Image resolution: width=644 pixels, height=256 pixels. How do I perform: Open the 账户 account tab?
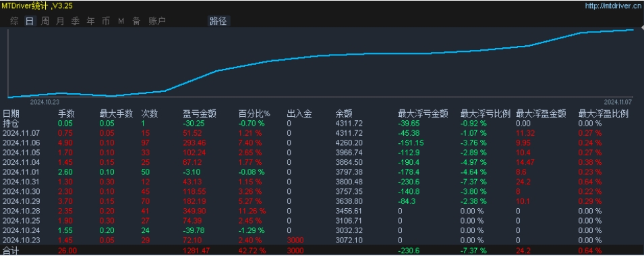pyautogui.click(x=157, y=22)
